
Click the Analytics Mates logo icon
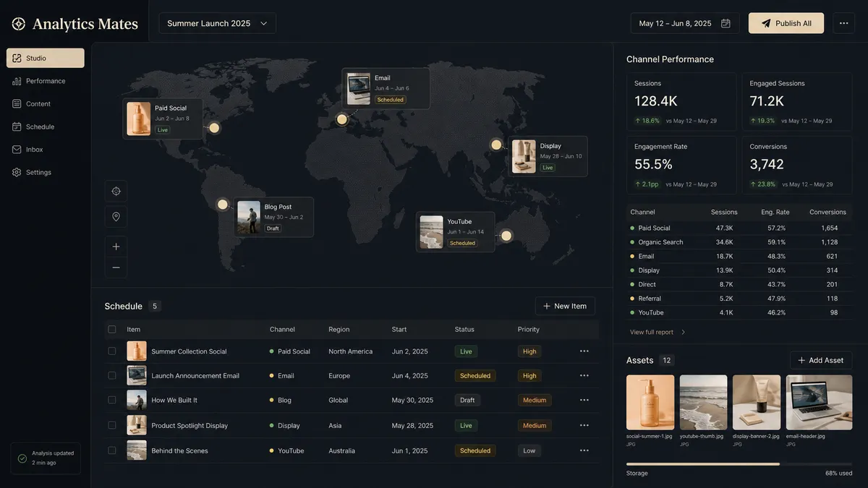(19, 24)
